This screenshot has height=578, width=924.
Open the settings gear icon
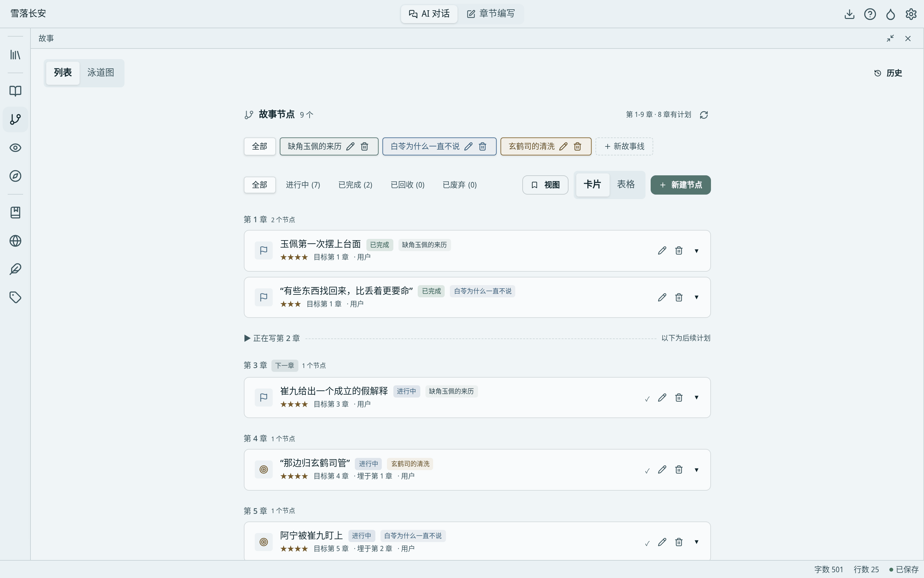(x=911, y=14)
